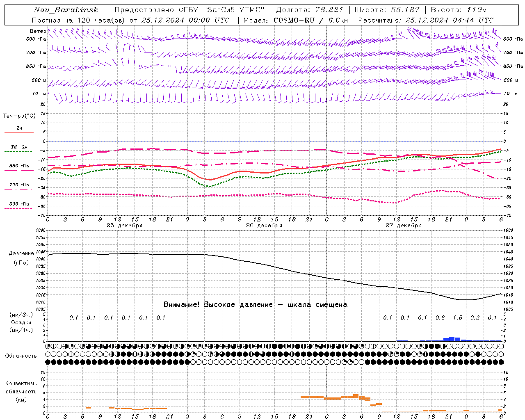This screenshot has height=420, width=525.
Task: Click the tallest blue precipitation bar
Action: [452, 339]
